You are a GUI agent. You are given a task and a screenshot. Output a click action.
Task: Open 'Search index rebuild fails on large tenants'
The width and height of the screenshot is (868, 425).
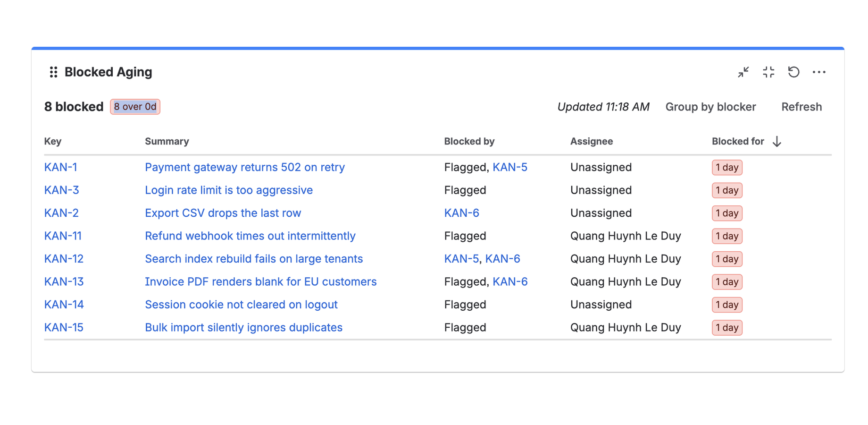pos(254,259)
